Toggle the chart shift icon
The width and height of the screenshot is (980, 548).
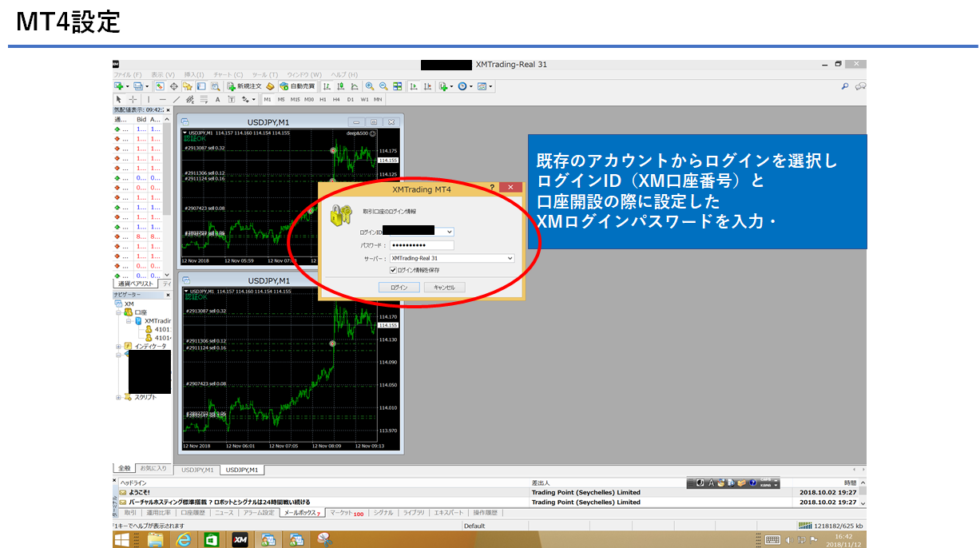[428, 86]
